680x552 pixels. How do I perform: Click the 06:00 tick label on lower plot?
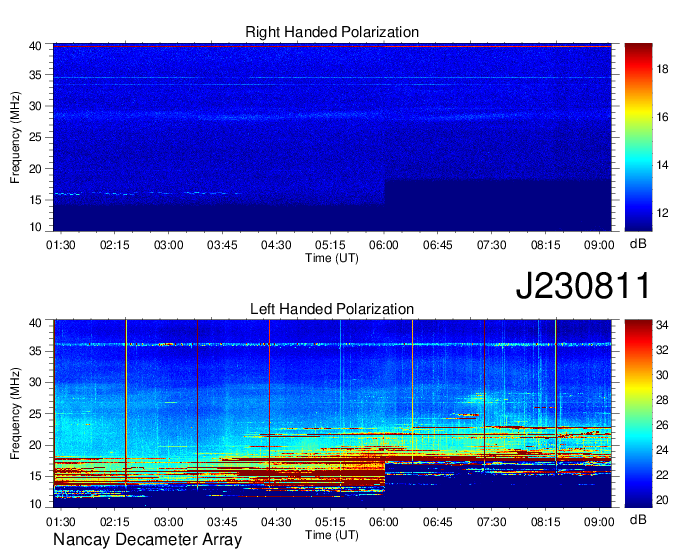click(x=384, y=522)
